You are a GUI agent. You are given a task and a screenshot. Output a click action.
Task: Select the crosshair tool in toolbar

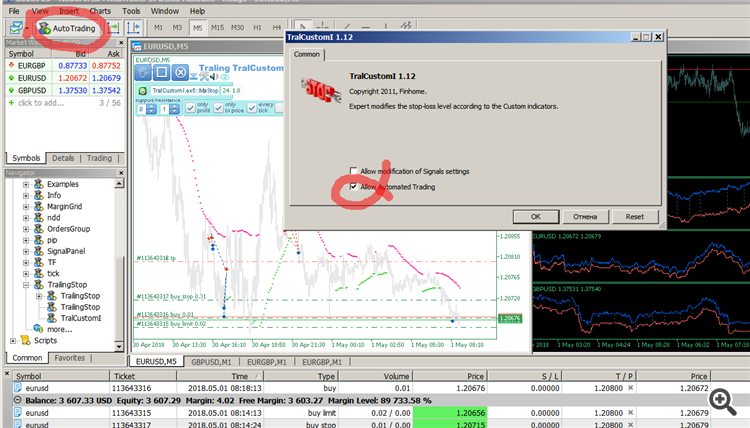(322, 26)
